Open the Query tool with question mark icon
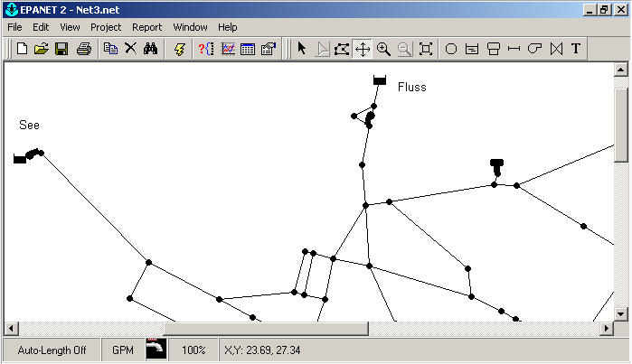This screenshot has height=364, width=632. [x=206, y=49]
